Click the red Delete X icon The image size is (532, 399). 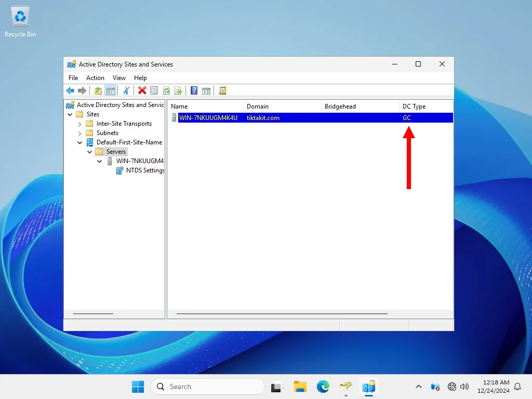(142, 90)
